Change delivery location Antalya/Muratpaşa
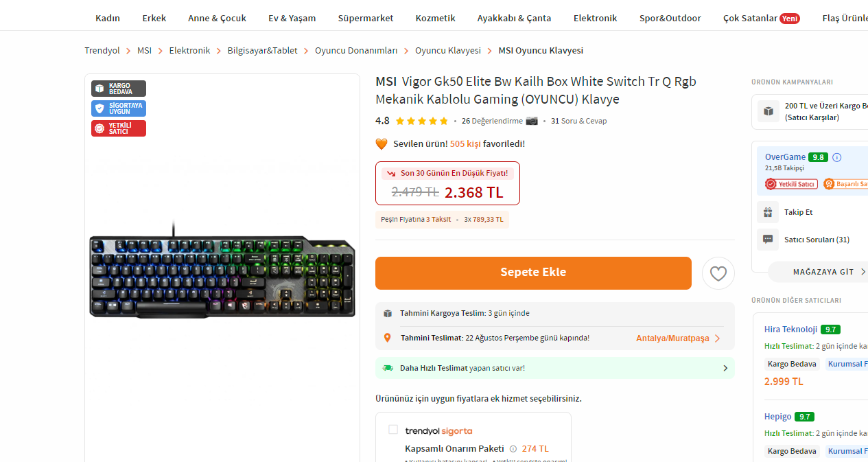Screen dimensions: 868x462 (x=678, y=338)
